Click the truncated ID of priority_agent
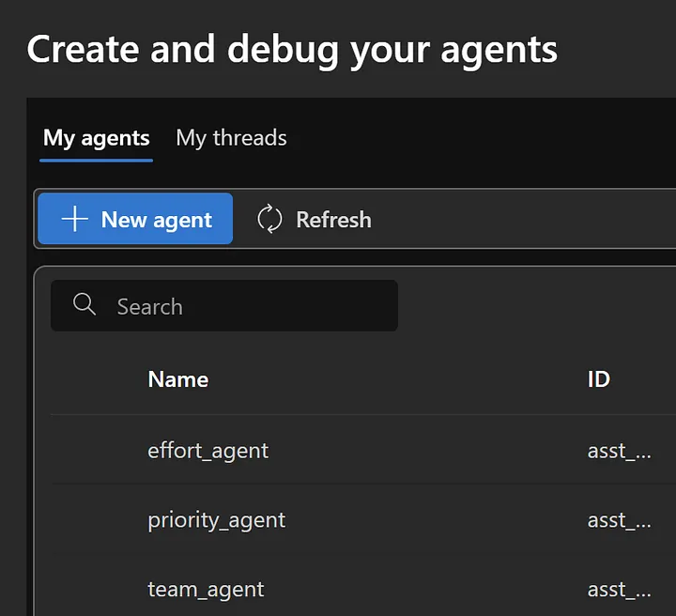Viewport: 676px width, 616px height. (619, 520)
